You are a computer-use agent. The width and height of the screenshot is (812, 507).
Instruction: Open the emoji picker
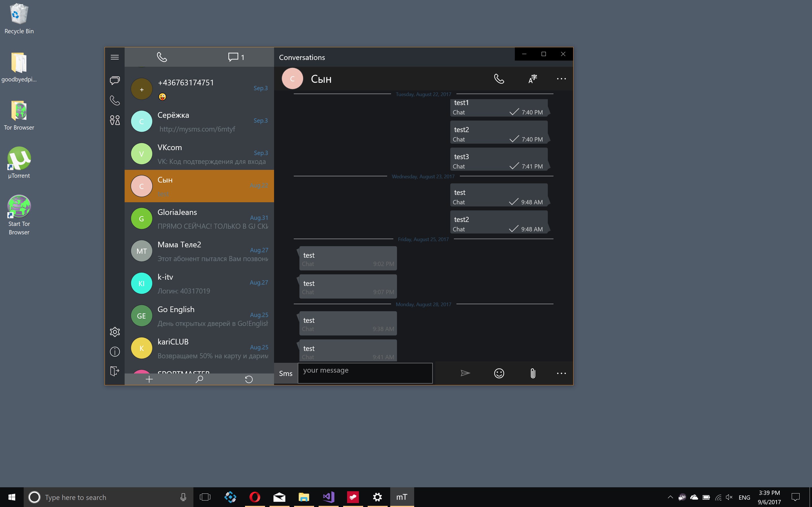point(499,373)
